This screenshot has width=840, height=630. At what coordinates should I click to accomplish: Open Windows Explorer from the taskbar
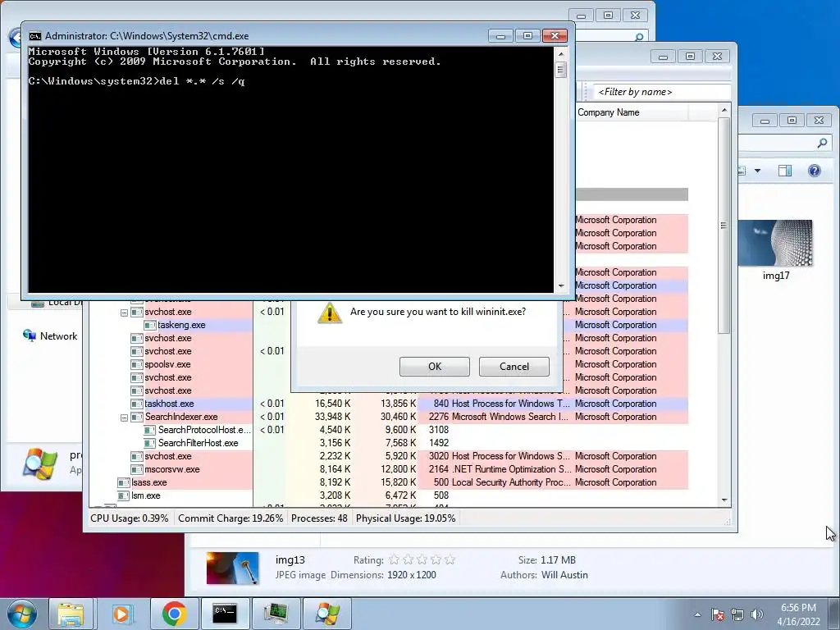click(71, 614)
